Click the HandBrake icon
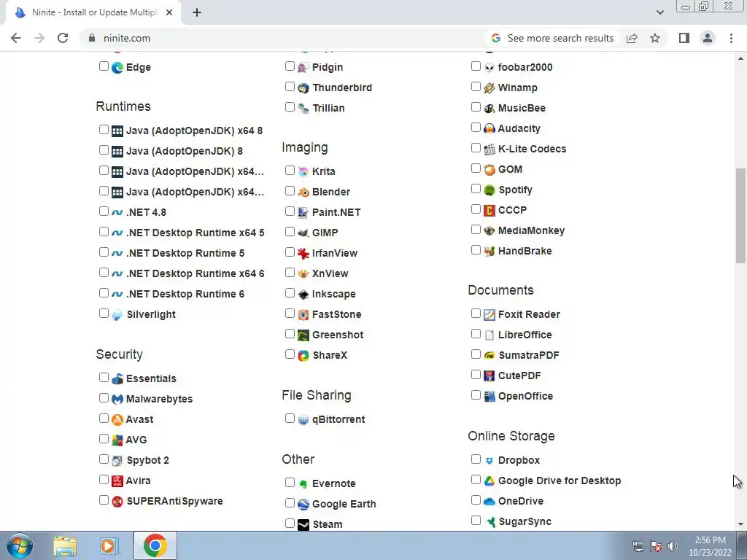 click(489, 251)
